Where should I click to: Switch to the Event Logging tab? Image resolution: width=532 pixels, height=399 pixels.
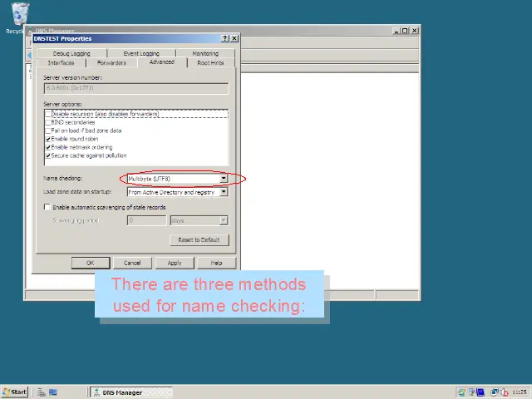tap(141, 53)
